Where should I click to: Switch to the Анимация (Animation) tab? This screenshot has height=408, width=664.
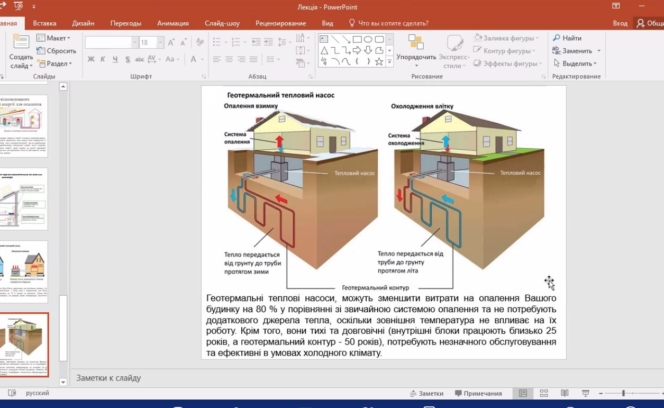tap(172, 22)
